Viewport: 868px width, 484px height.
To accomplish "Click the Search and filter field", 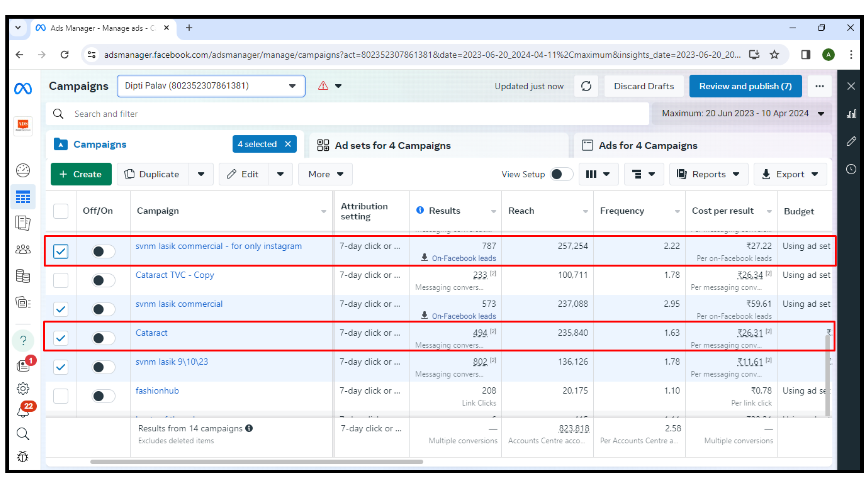I will 347,114.
